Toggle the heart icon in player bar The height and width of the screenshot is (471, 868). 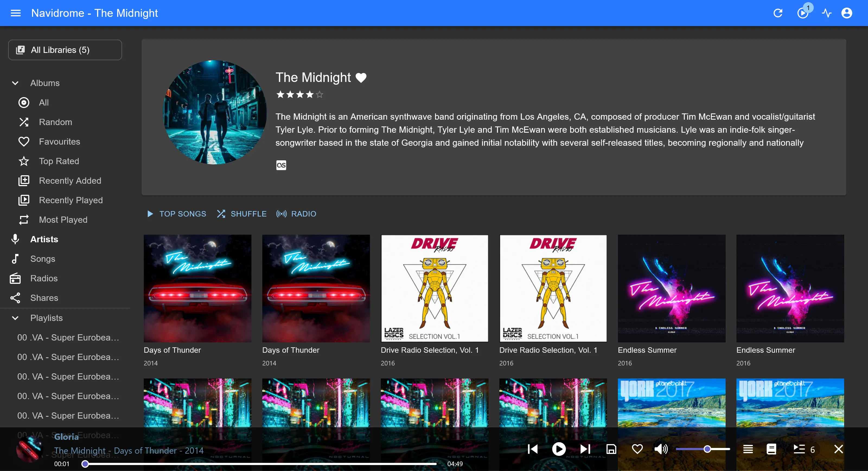coord(637,449)
